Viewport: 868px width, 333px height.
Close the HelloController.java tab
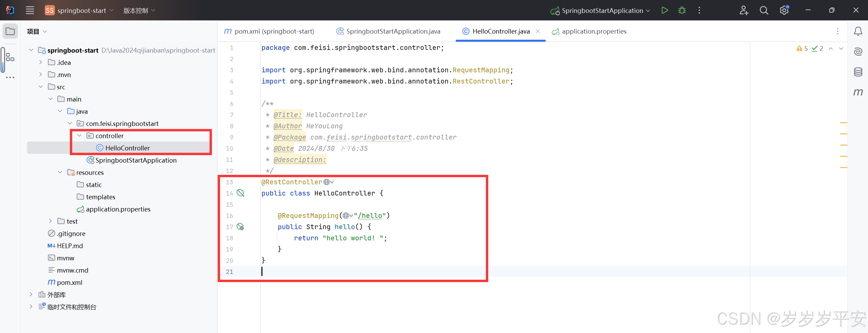(538, 31)
